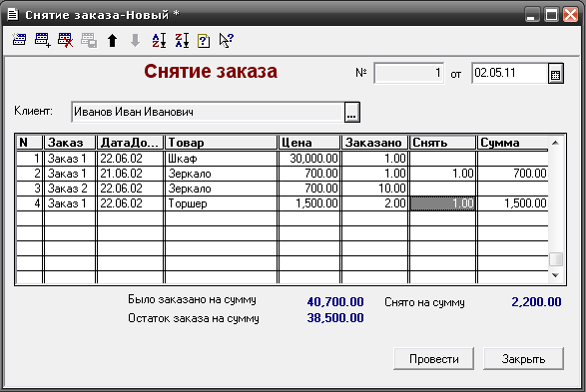The image size is (586, 392).
Task: Sort rows descending Z to A
Action: [x=182, y=40]
